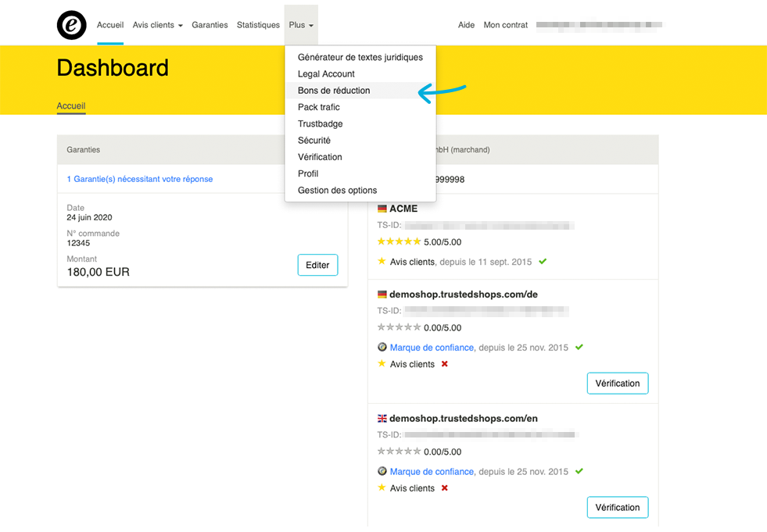
Task: Open Garanties in the top navigation
Action: (210, 25)
